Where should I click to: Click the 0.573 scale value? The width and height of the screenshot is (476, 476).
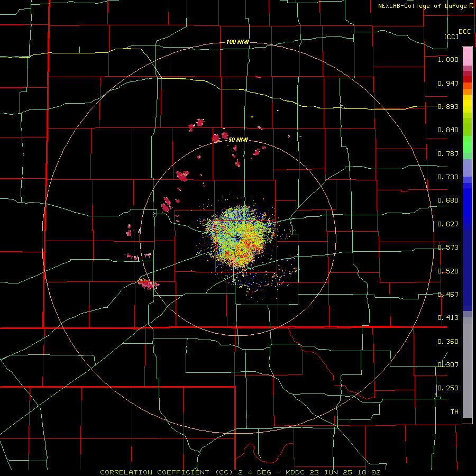click(448, 248)
